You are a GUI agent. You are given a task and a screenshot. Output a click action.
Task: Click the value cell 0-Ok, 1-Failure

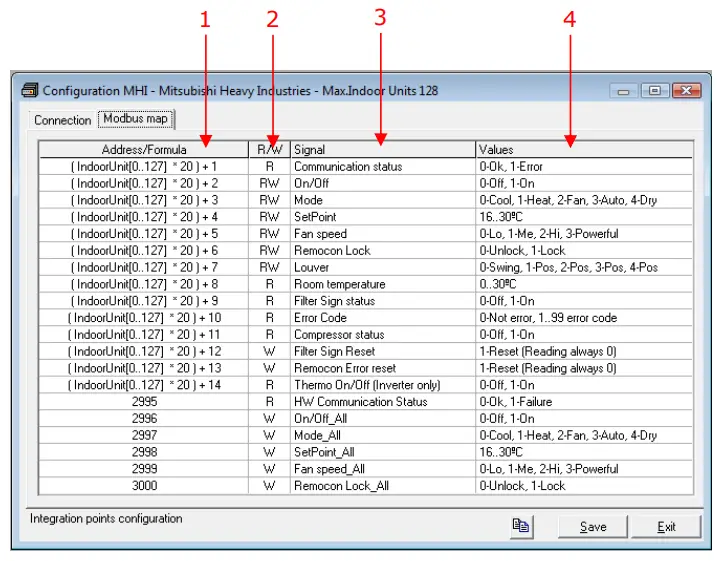(584, 402)
